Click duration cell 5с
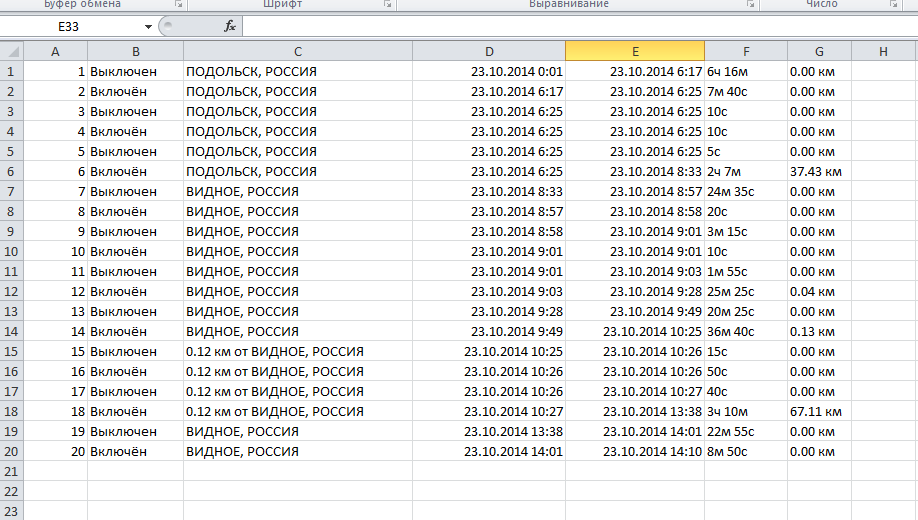The height and width of the screenshot is (520, 918). (x=746, y=152)
